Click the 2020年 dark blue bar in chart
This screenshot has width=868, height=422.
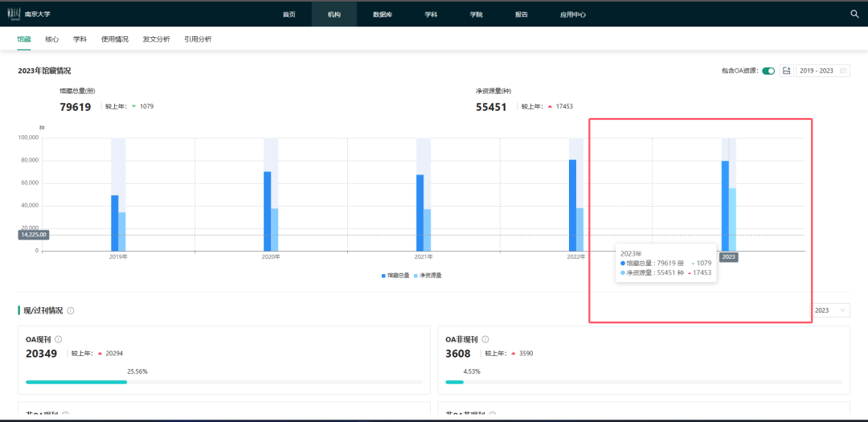(x=268, y=211)
